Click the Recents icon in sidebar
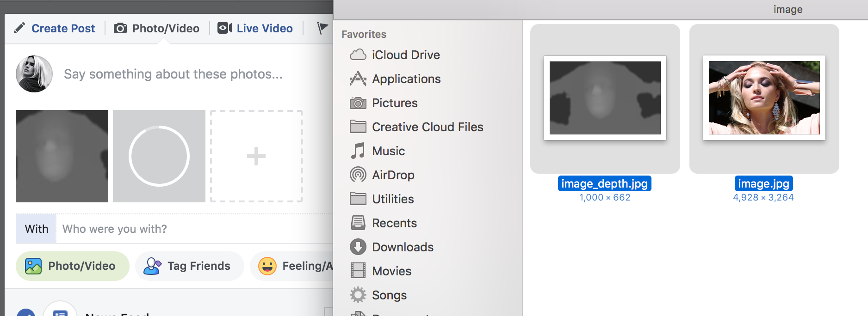This screenshot has width=868, height=316. 358,223
